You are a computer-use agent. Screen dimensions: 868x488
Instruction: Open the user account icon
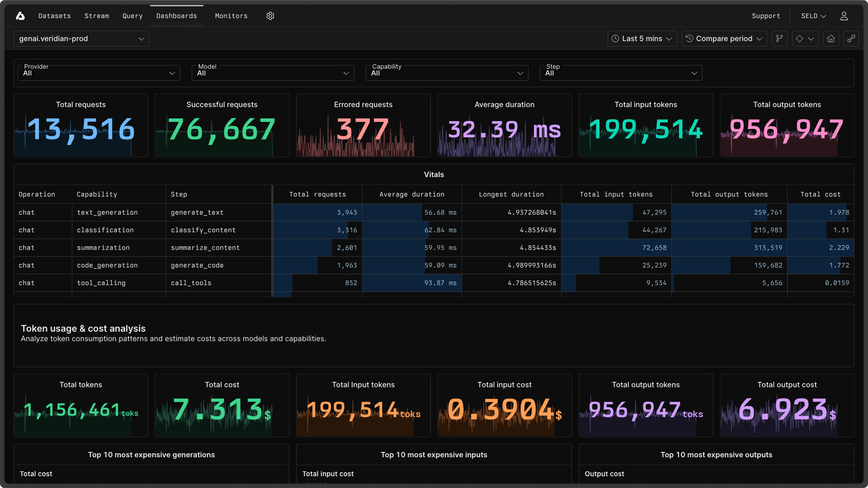[x=844, y=16]
